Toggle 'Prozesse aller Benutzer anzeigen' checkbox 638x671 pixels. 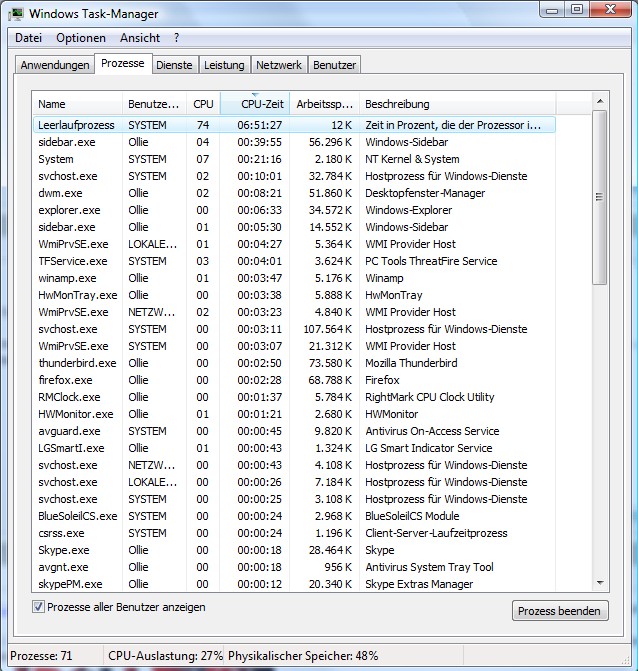[x=38, y=607]
